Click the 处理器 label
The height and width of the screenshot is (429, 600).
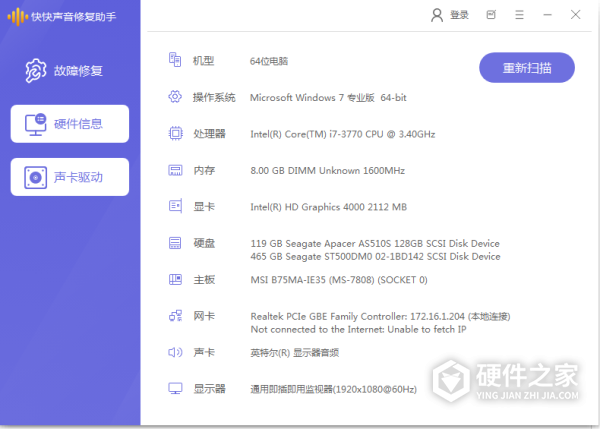tap(209, 134)
